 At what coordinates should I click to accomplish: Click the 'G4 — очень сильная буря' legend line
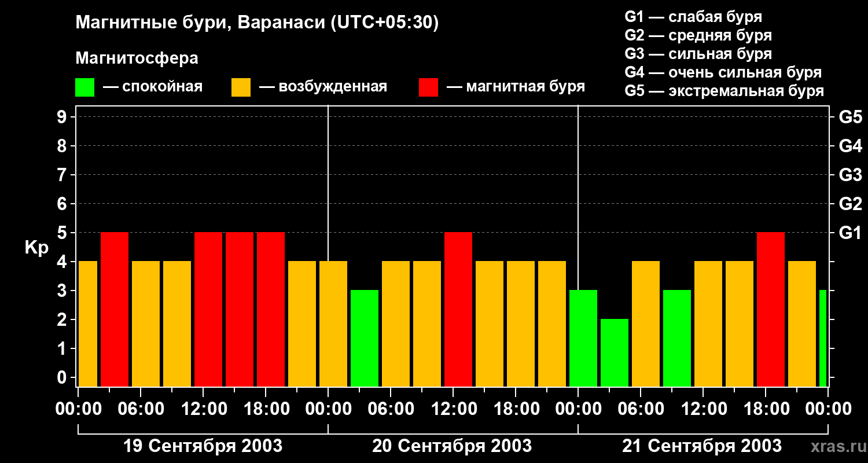point(723,72)
